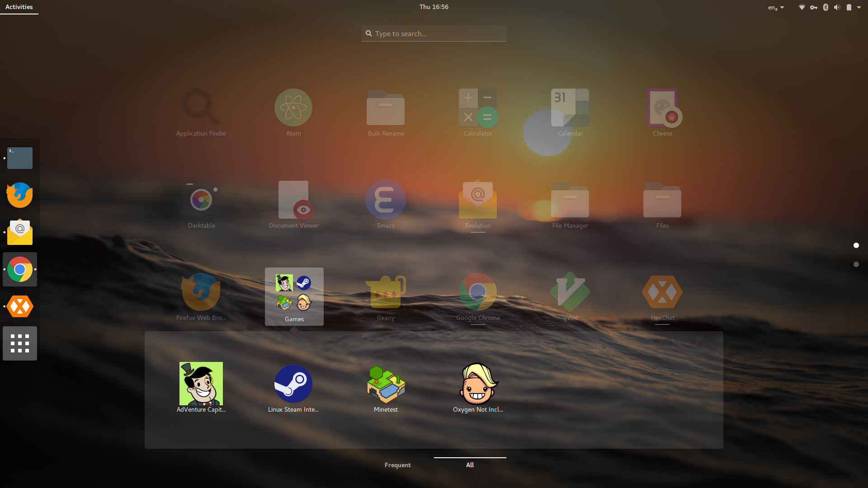Open HexChat from the dock

point(20,306)
